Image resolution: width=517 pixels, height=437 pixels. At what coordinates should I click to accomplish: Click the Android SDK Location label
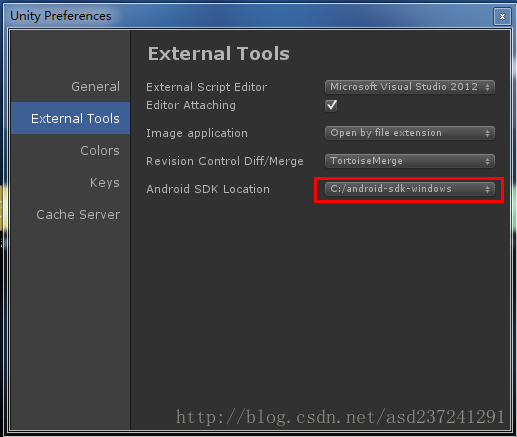[208, 189]
